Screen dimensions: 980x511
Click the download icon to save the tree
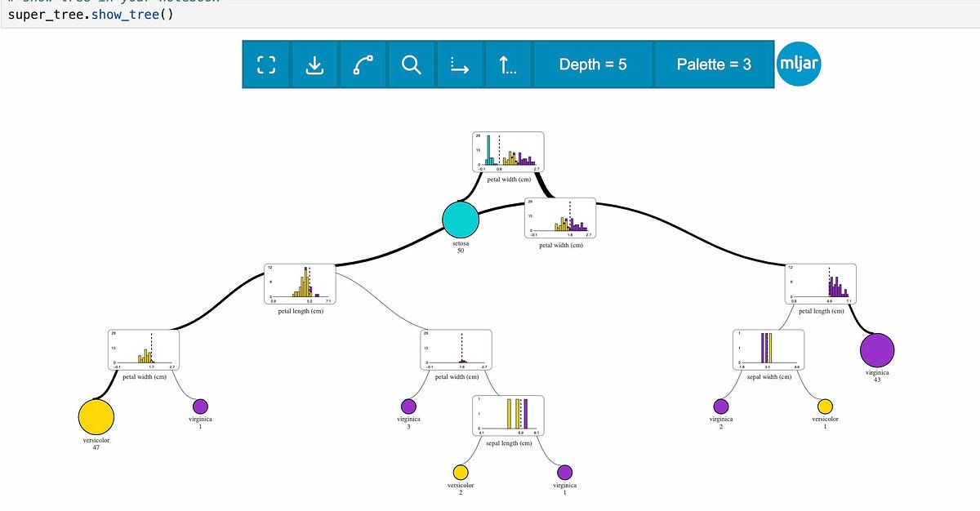(315, 64)
